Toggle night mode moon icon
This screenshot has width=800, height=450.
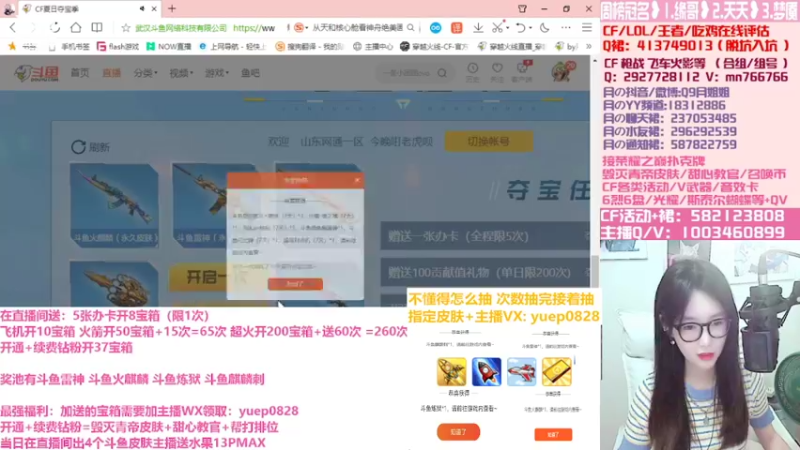coord(545,28)
